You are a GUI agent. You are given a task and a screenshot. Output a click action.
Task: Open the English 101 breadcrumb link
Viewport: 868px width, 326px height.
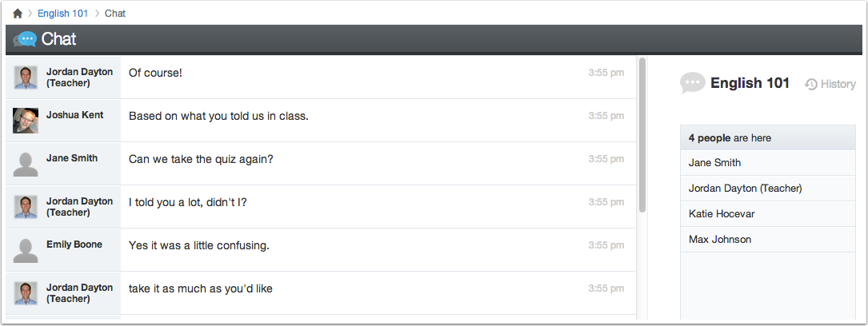62,14
